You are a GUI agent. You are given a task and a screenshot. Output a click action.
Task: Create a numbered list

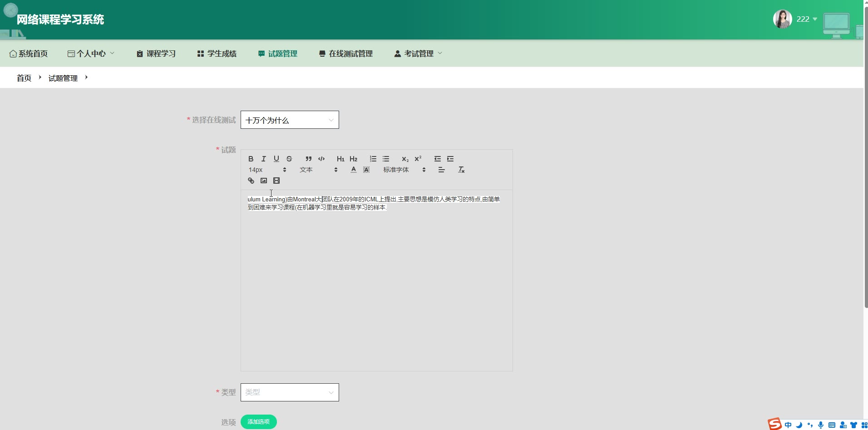373,159
